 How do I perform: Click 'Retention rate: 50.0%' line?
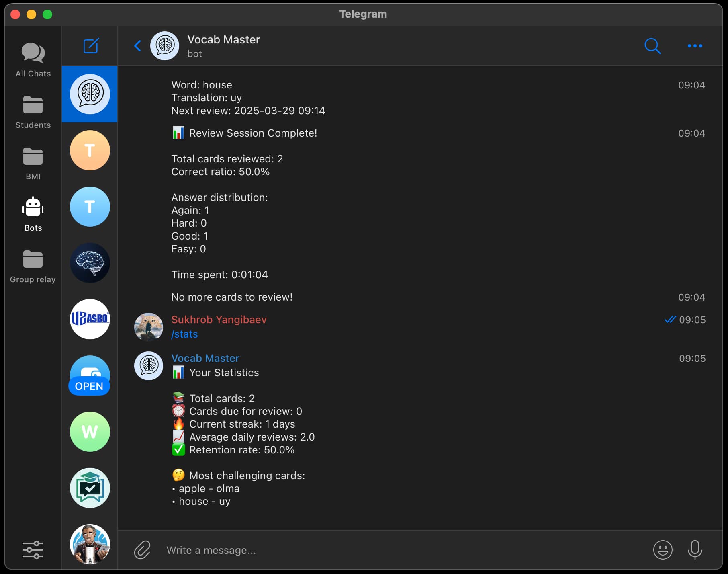242,450
